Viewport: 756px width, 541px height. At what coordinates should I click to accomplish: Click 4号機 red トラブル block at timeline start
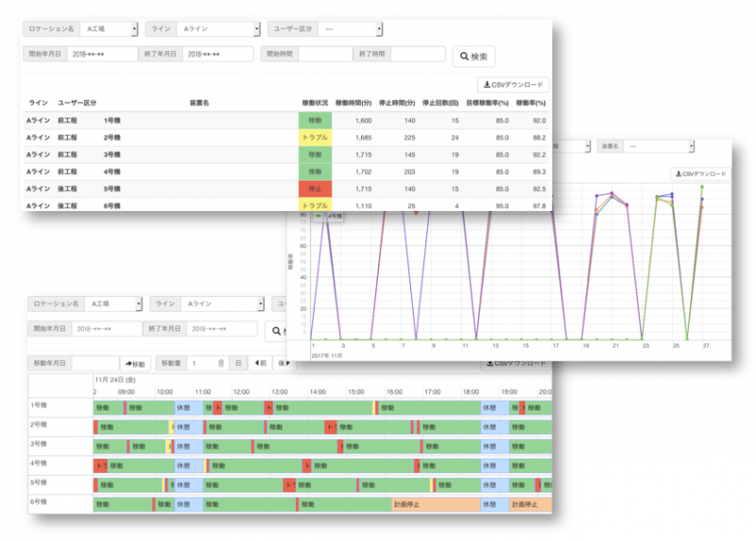click(100, 465)
